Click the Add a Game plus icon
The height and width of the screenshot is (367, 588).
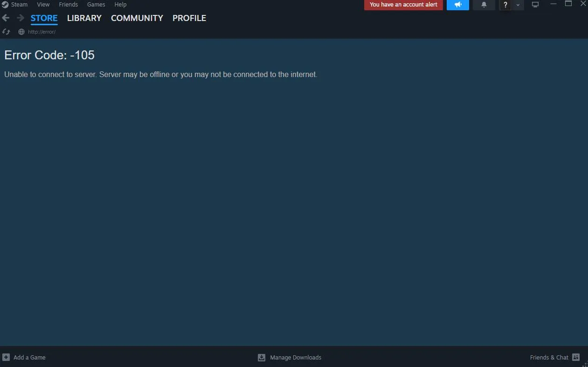[6, 357]
